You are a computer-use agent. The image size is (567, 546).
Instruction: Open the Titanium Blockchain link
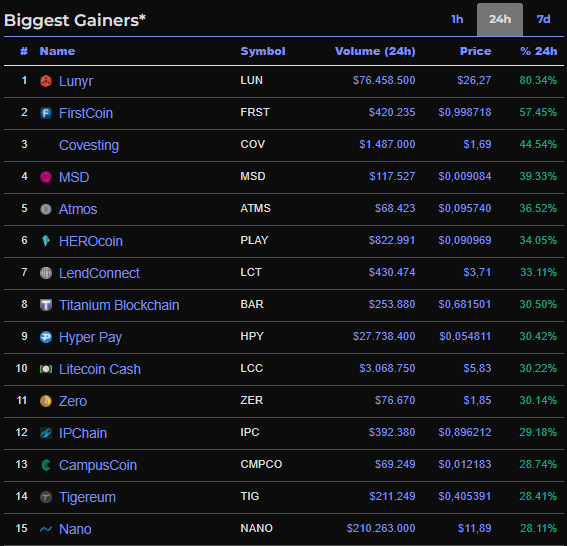click(x=119, y=305)
